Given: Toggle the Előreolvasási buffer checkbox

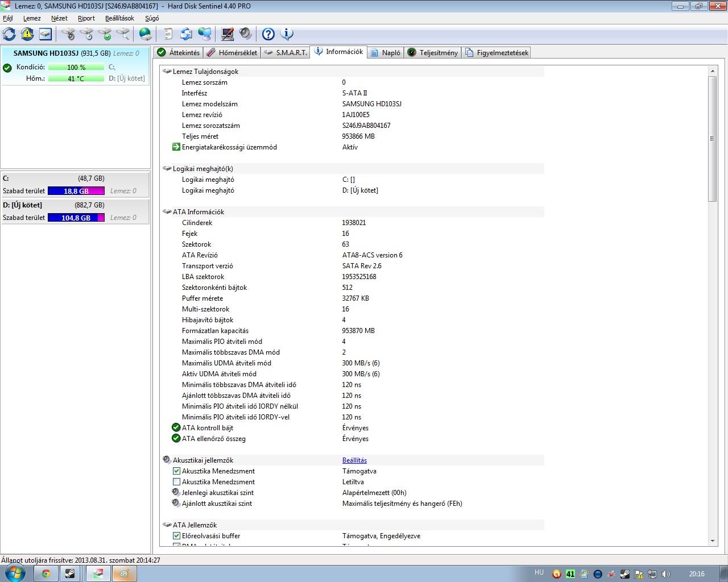Looking at the screenshot, I should pyautogui.click(x=176, y=535).
